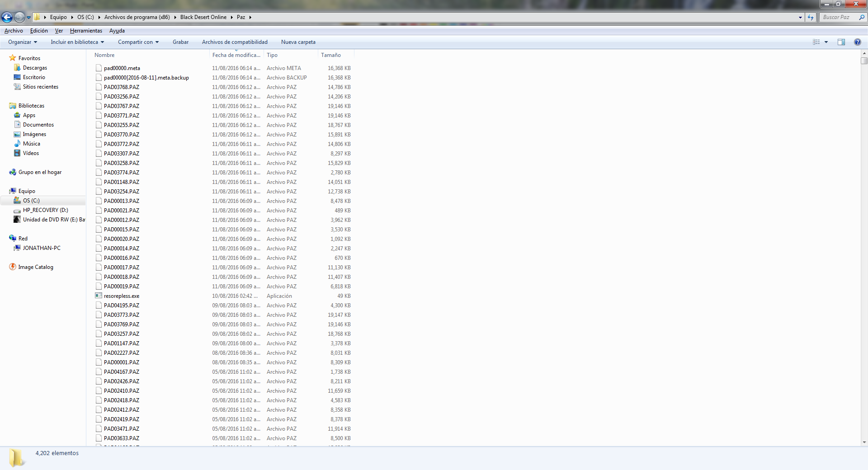Viewport: 868px width, 470px height.
Task: Open the view options dropdown arrow
Action: [826, 42]
